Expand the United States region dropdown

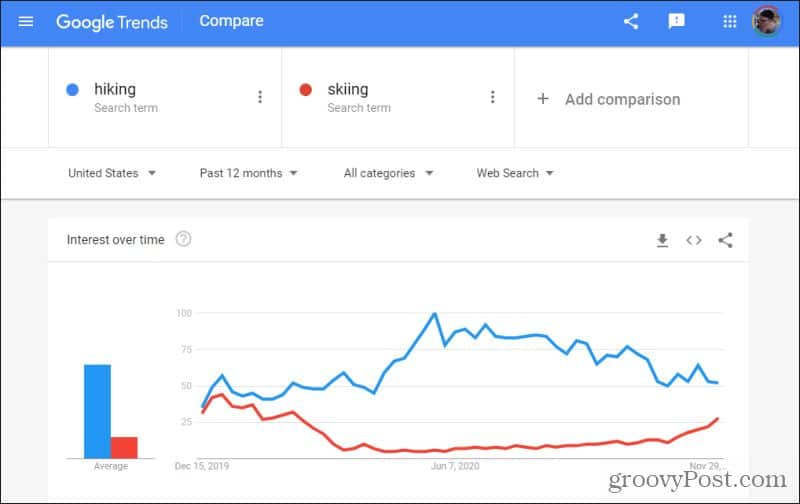pyautogui.click(x=112, y=173)
